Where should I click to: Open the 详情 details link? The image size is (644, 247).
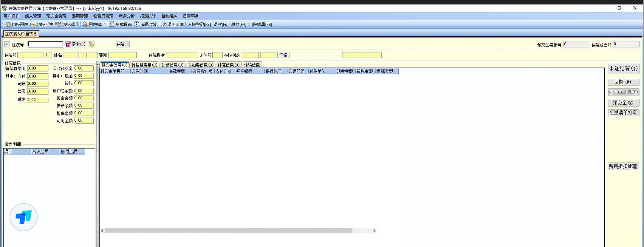tap(284, 55)
